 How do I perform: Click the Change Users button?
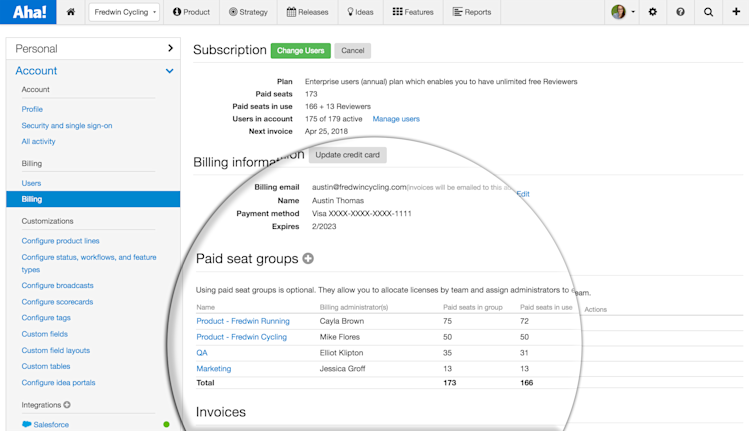[x=300, y=50]
